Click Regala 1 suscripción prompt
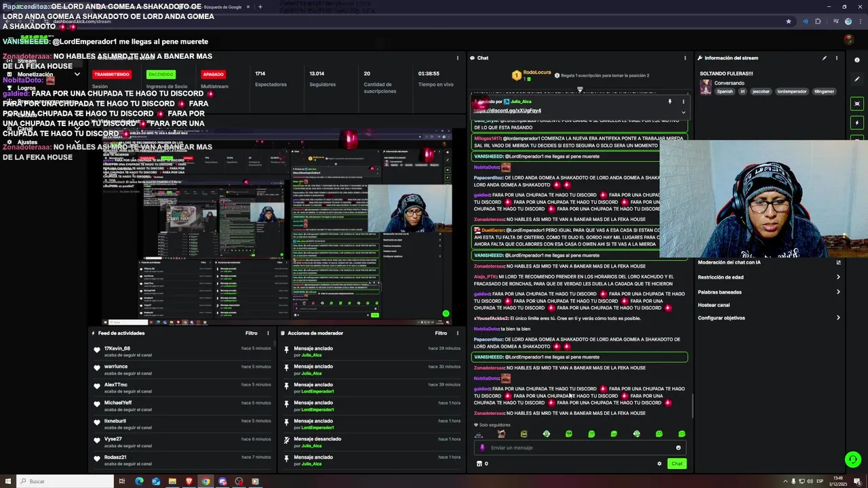Screen dimensions: 868x488 pos(602,75)
